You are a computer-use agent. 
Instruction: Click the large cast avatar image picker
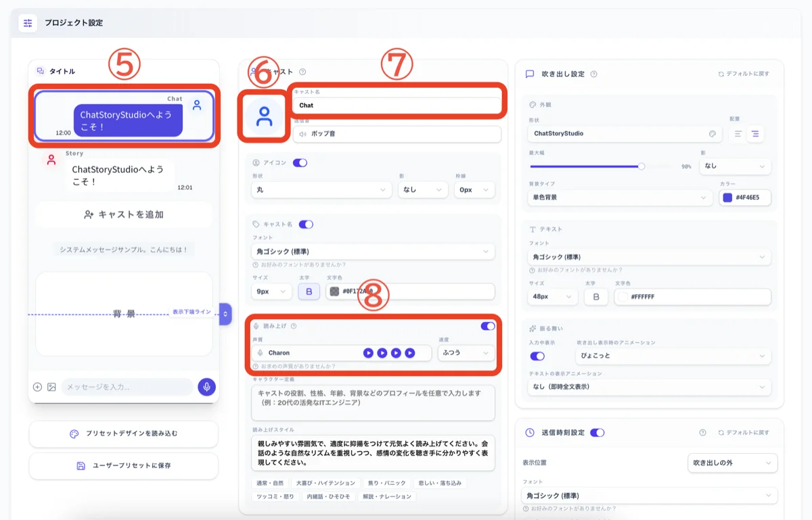(x=264, y=116)
